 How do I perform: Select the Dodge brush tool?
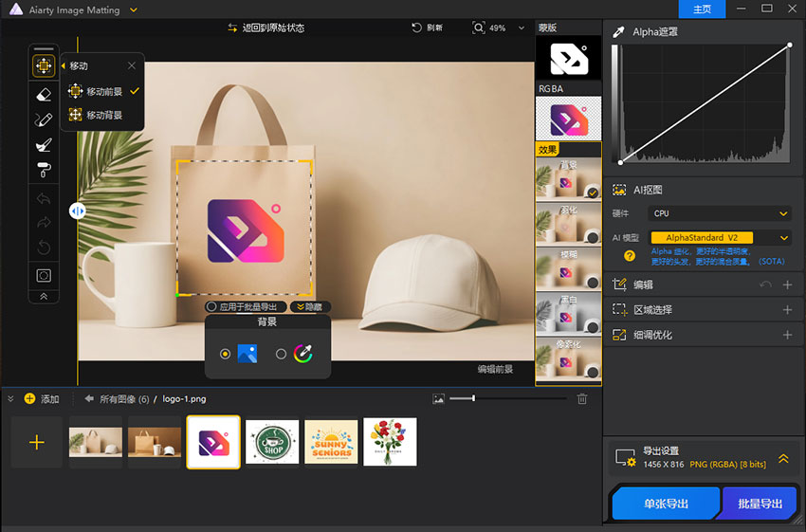(x=44, y=145)
